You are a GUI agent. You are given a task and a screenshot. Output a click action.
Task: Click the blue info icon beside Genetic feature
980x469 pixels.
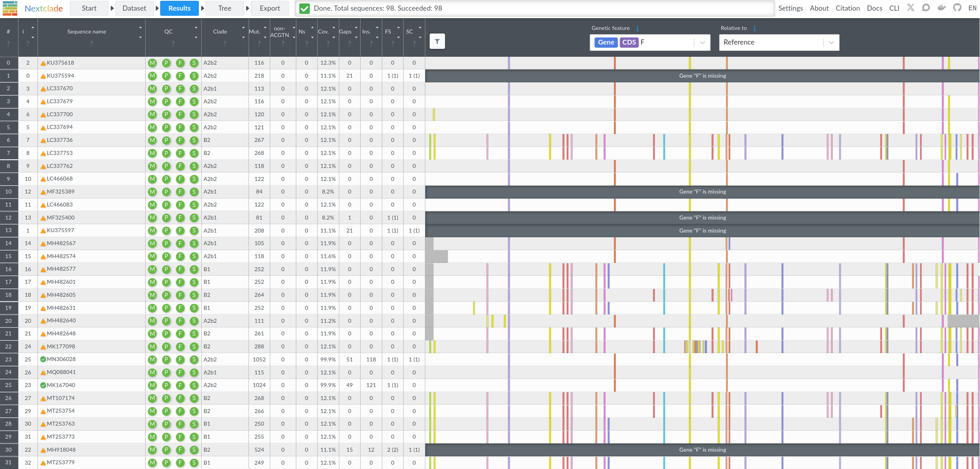click(637, 28)
